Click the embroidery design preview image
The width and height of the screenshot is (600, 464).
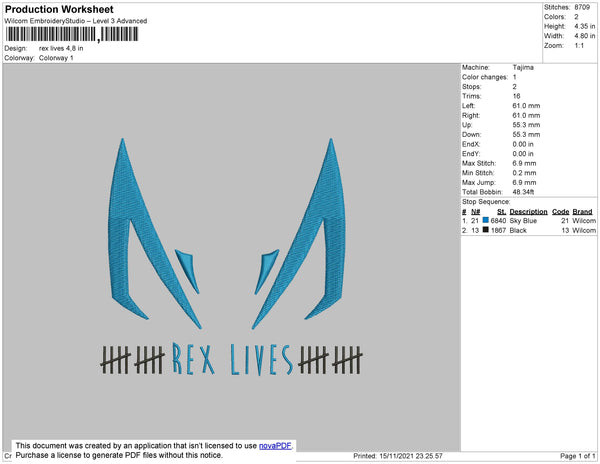(x=232, y=257)
